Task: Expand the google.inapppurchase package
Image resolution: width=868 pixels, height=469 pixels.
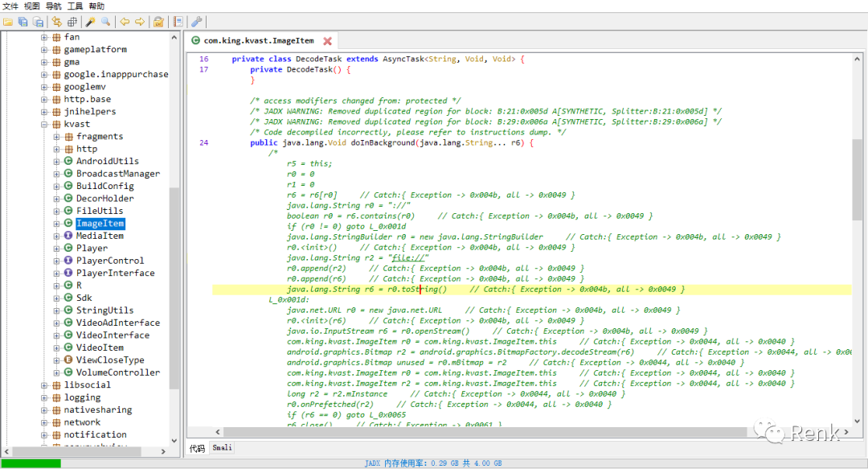Action: click(x=44, y=74)
